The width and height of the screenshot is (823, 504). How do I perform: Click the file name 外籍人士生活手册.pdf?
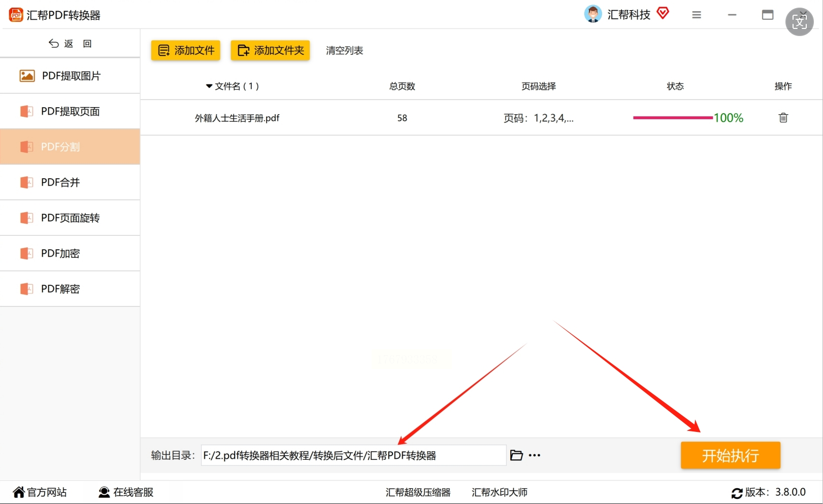coord(237,118)
